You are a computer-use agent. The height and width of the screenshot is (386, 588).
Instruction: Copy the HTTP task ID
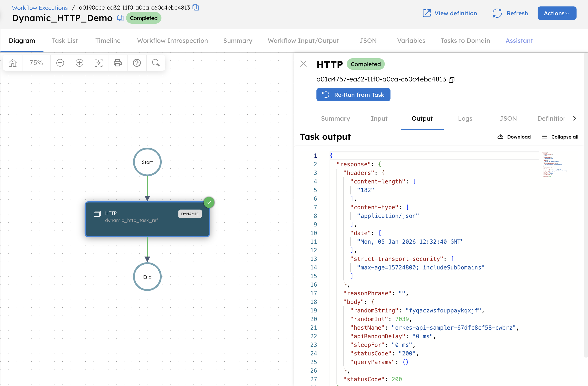click(x=452, y=80)
